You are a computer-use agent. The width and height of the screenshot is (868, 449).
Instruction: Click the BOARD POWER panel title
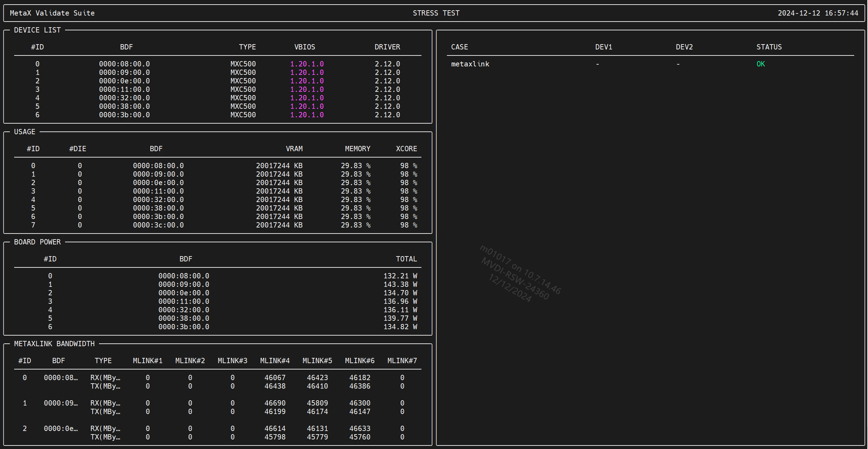(x=37, y=242)
